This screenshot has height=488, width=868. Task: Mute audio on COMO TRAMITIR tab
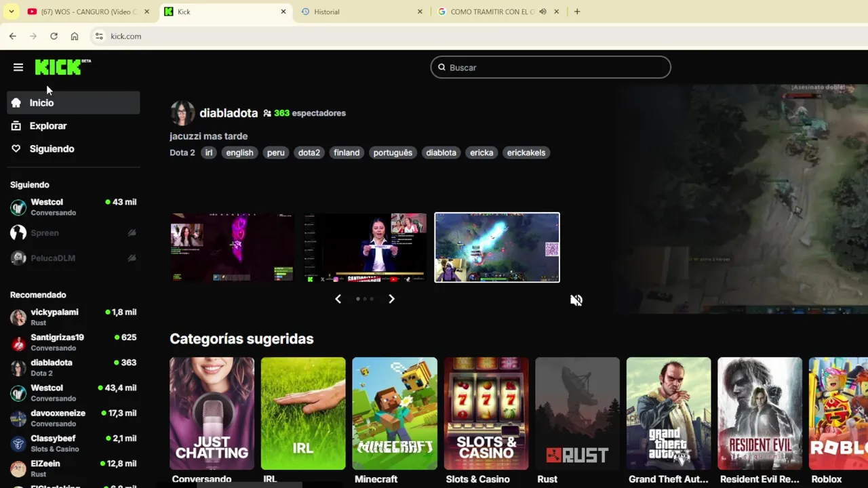click(x=542, y=12)
